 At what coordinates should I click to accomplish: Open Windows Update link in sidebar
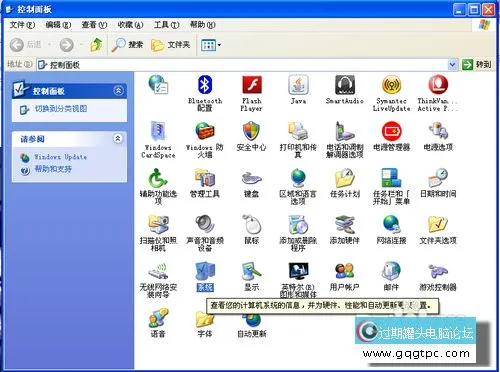[60, 157]
